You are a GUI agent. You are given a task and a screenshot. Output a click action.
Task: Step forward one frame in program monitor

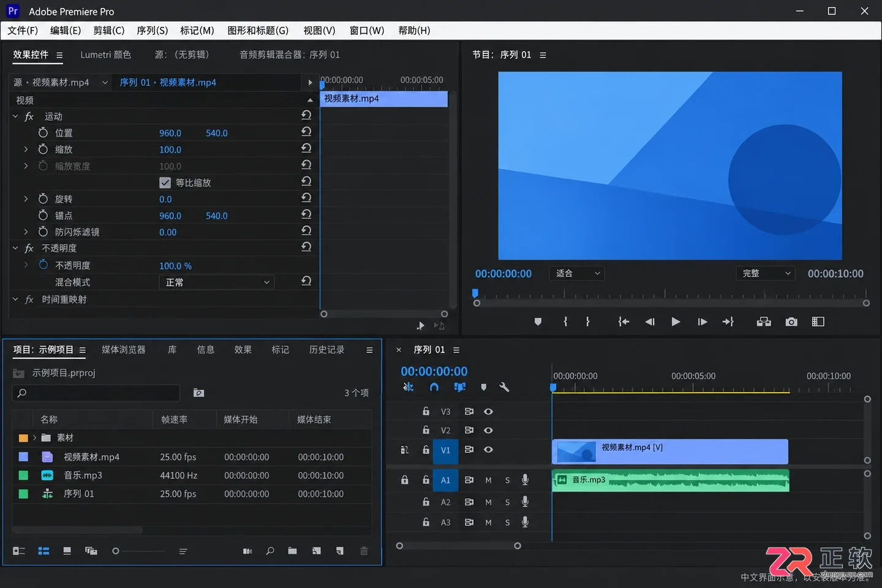tap(703, 322)
